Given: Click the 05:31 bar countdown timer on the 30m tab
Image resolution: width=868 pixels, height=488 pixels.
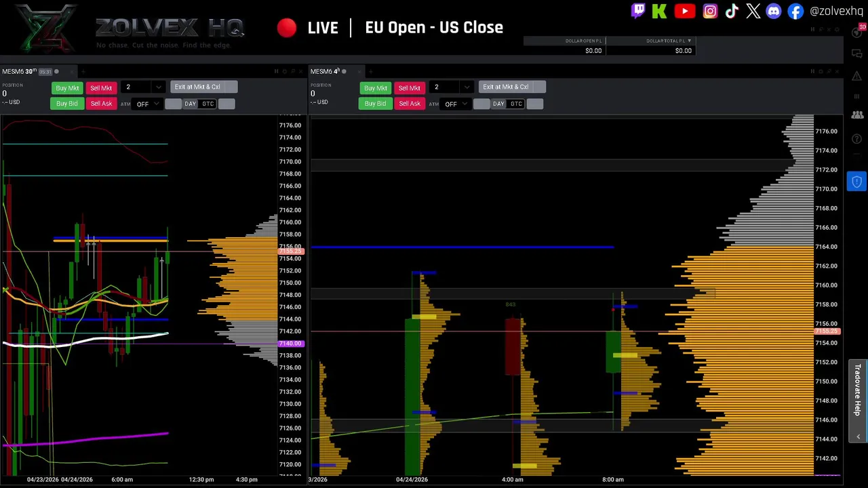Looking at the screenshot, I should click(45, 72).
